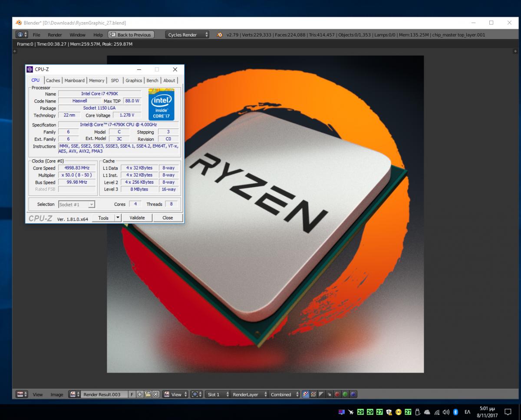Click the Tools button in CPU-Z

[x=103, y=218]
